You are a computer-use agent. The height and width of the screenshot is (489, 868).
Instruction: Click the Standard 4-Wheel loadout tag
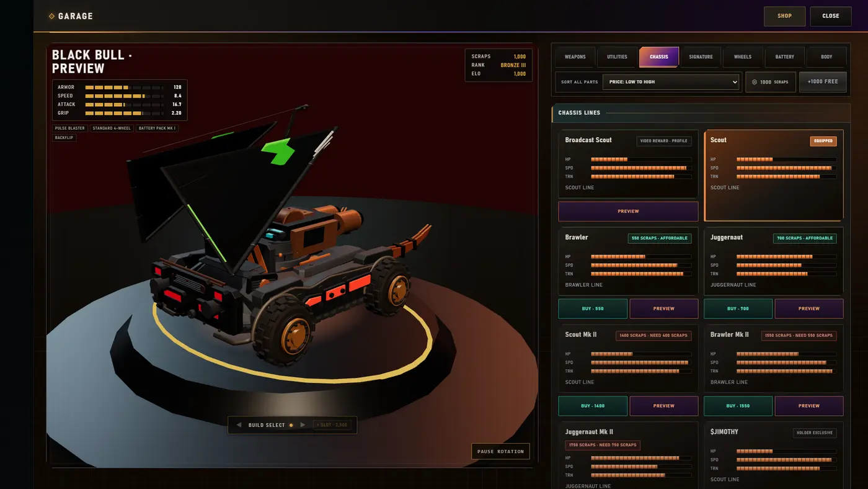[112, 128]
